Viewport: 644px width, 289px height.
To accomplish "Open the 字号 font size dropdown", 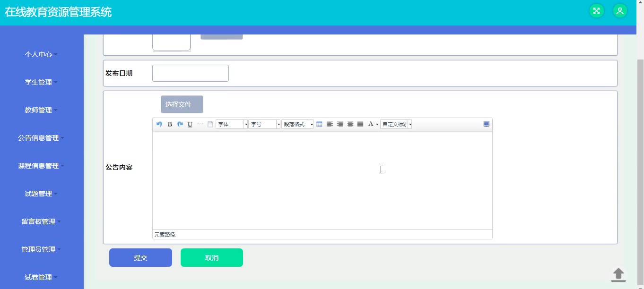I will click(x=264, y=124).
